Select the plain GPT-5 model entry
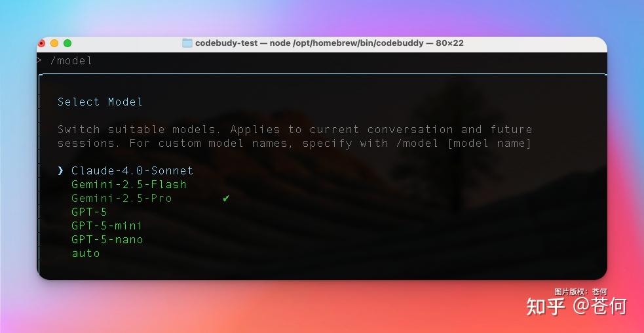 tap(89, 212)
